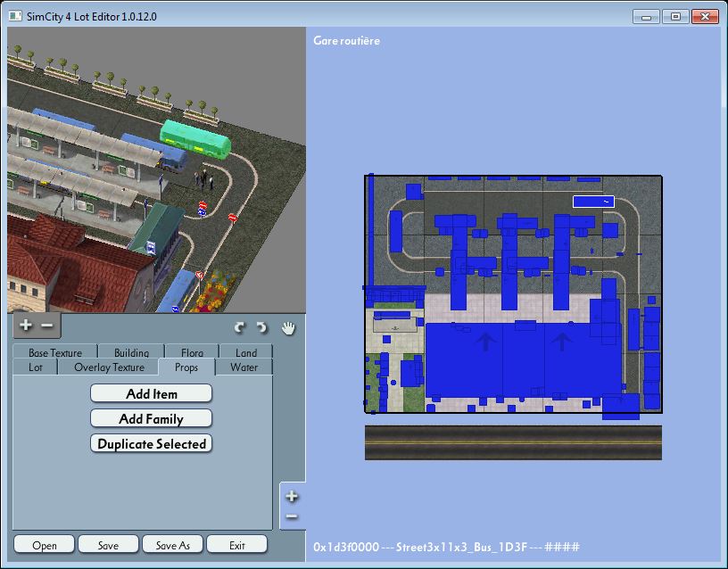728x569 pixels.
Task: Zoom out the lot plan view
Action: point(292,516)
